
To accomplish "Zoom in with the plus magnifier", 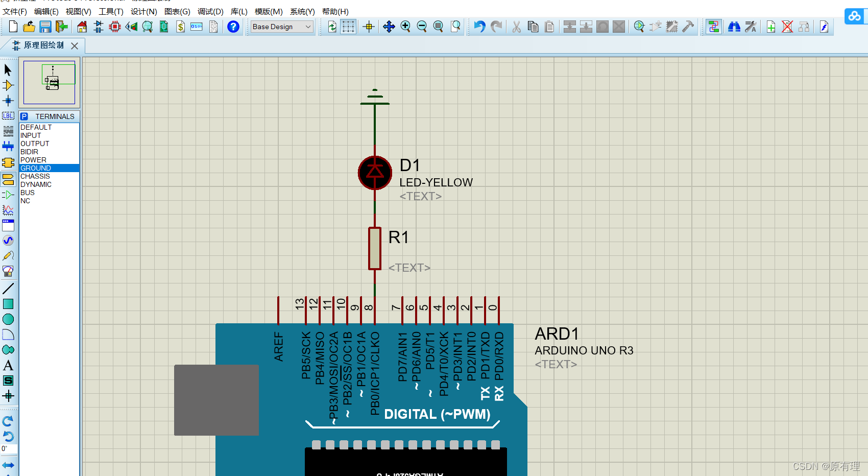I will [405, 27].
